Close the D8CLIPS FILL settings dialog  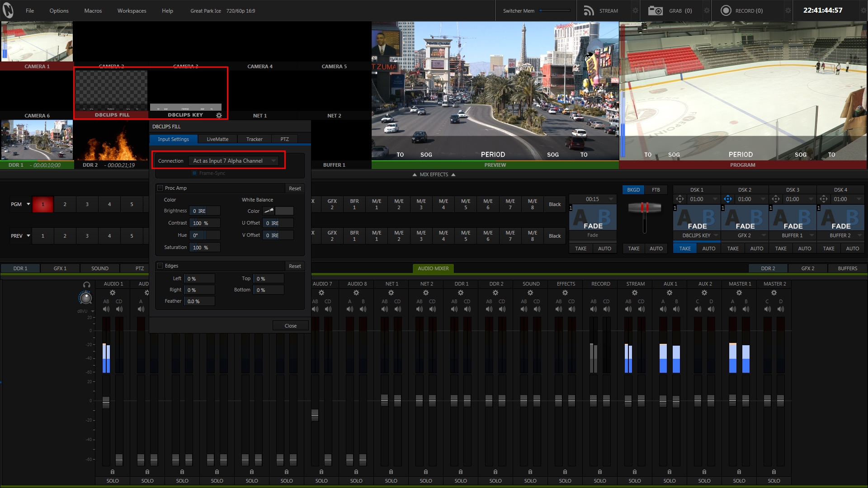coord(290,326)
